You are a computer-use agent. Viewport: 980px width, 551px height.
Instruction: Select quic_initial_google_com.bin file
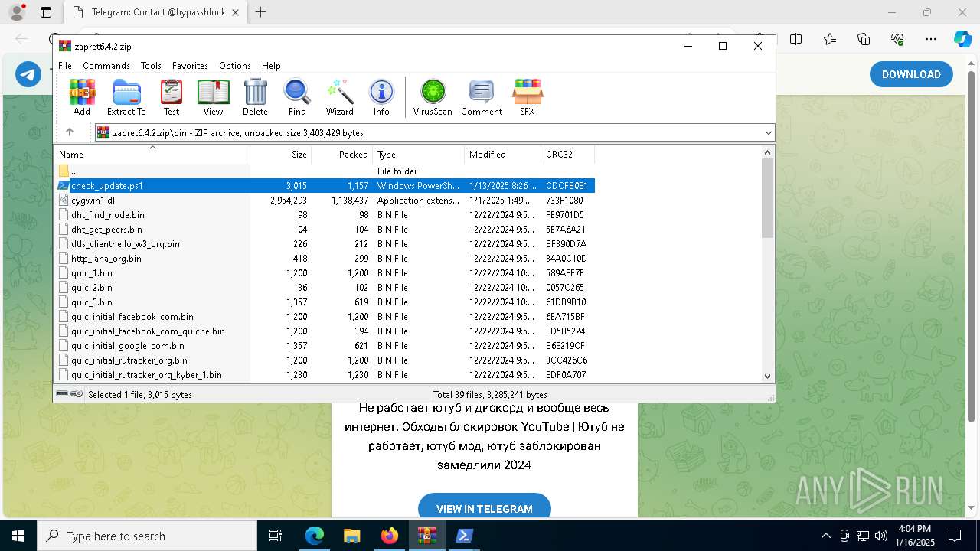coord(325,346)
